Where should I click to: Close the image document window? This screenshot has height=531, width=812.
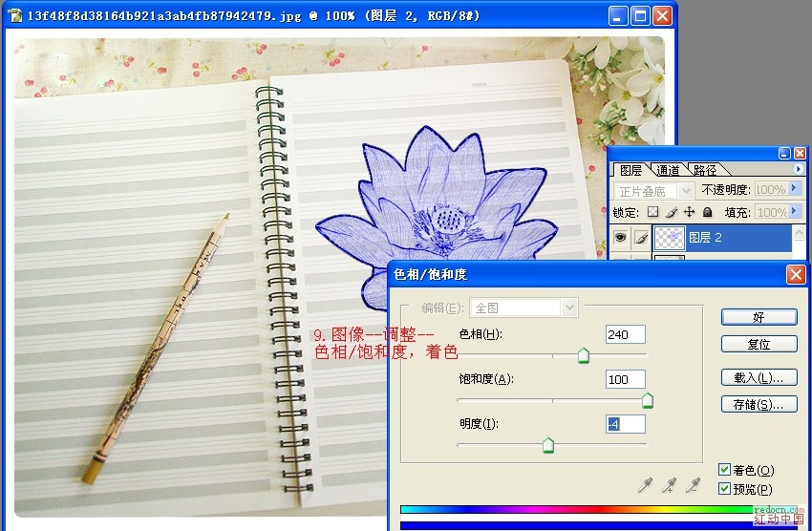662,16
